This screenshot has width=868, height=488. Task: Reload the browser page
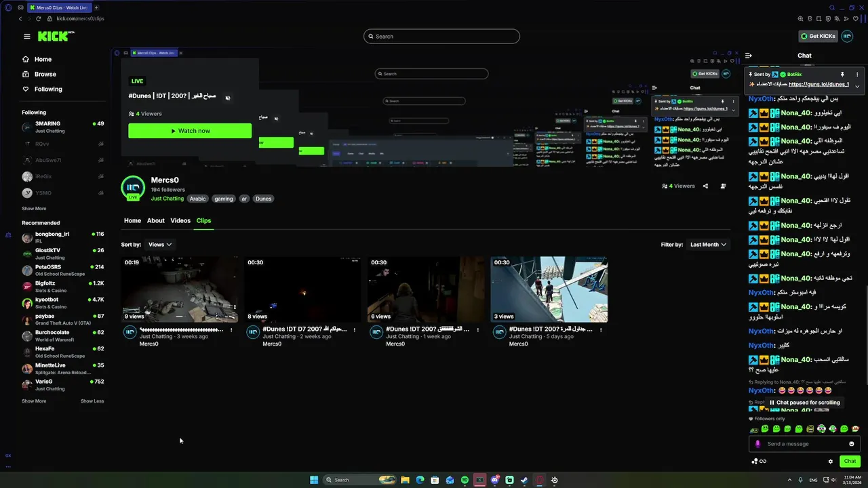click(x=38, y=19)
